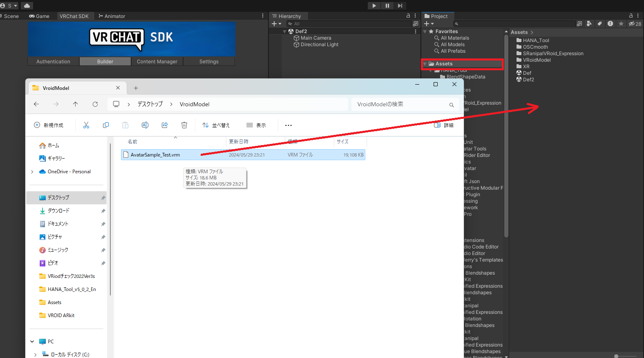The image size is (644, 358).
Task: Click the up-folder arrow in File Explorer
Action: tap(76, 104)
